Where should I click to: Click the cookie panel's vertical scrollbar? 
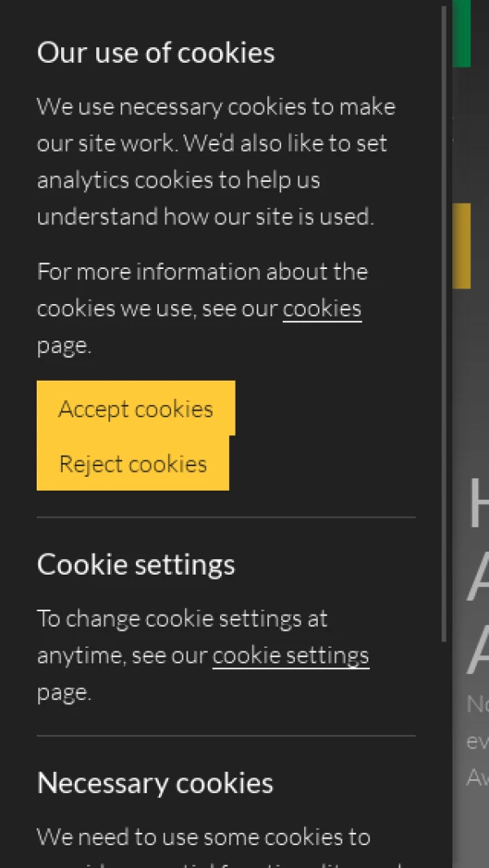[444, 326]
